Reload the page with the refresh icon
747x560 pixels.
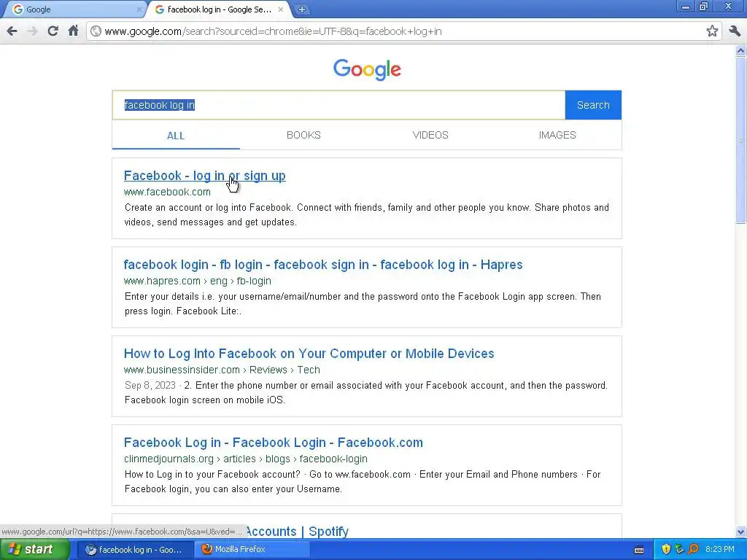pos(53,31)
